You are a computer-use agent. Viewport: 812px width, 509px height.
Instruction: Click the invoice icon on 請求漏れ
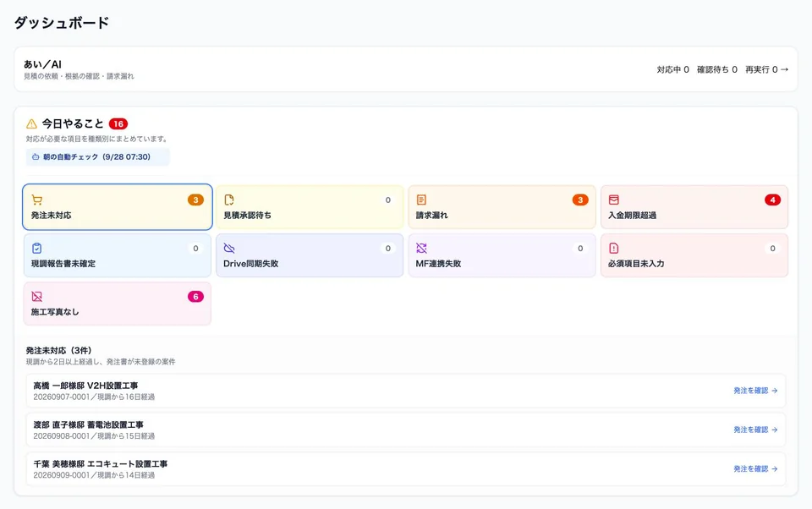click(x=421, y=200)
